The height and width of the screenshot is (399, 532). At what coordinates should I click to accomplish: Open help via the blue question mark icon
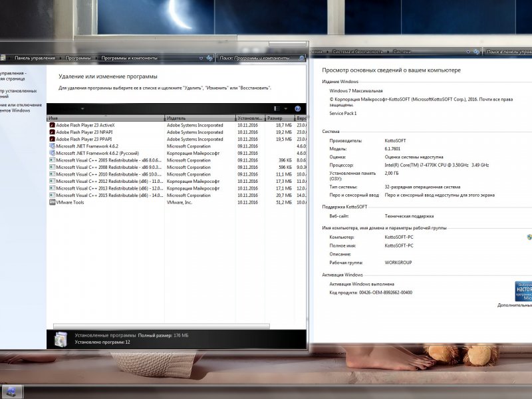pos(297,108)
